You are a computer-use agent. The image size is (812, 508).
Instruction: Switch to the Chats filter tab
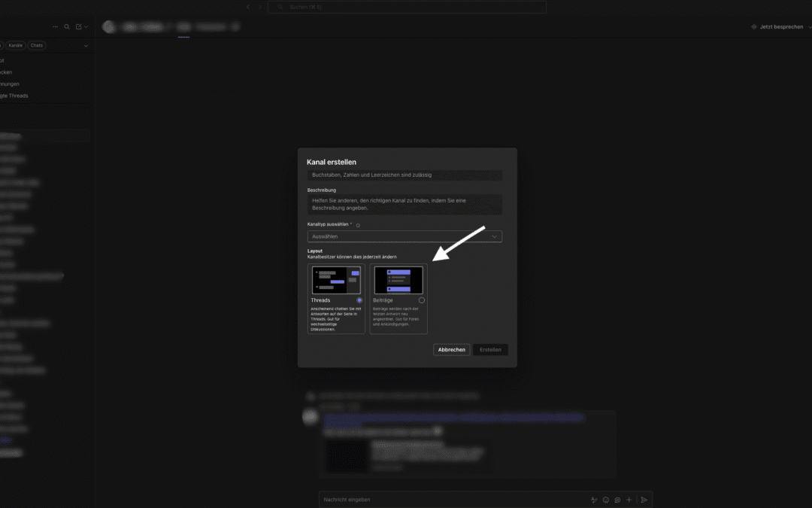[35, 45]
